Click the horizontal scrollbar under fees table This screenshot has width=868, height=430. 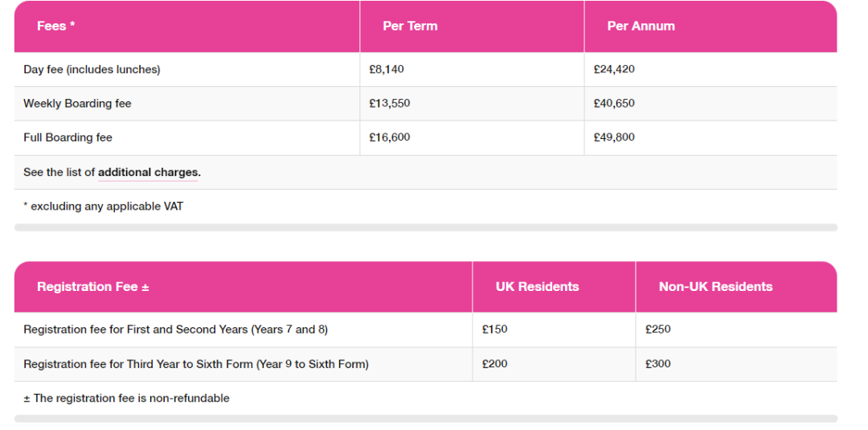pos(426,227)
